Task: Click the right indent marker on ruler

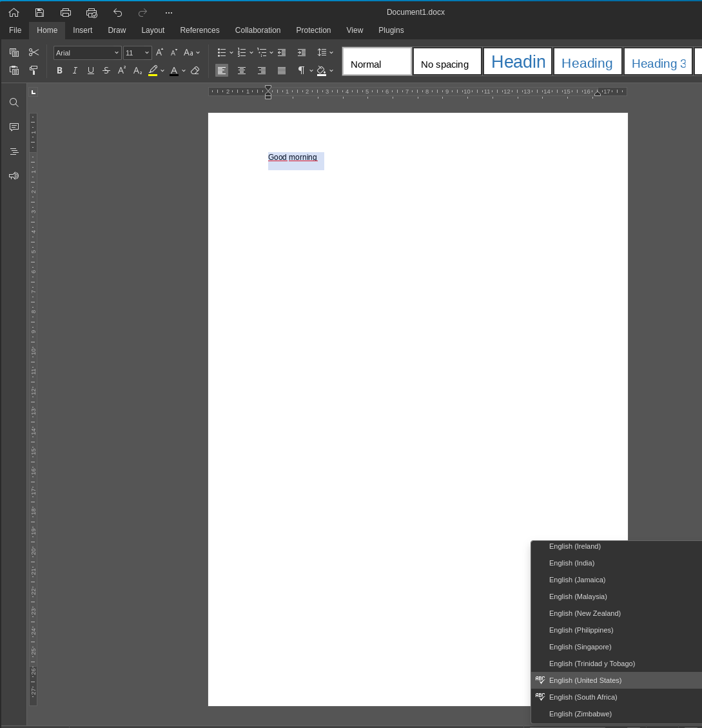Action: click(x=598, y=93)
